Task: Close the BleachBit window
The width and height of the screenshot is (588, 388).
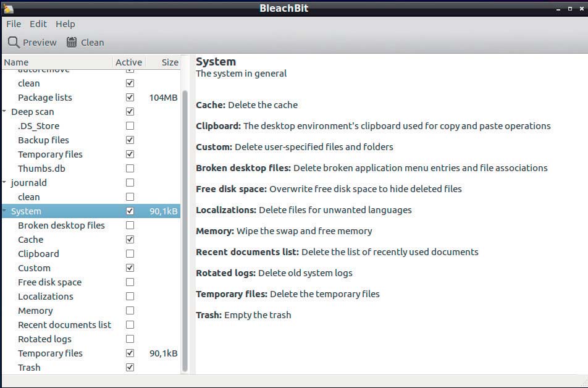Action: click(x=582, y=9)
